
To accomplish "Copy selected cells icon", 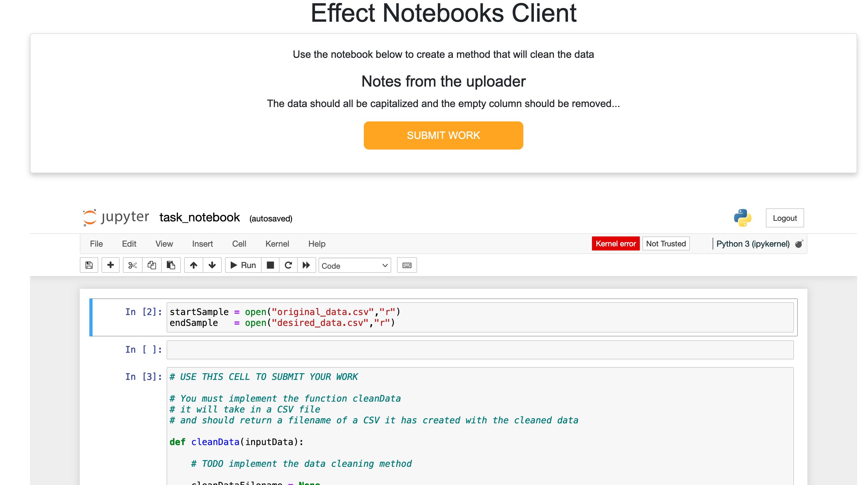I will pyautogui.click(x=152, y=265).
